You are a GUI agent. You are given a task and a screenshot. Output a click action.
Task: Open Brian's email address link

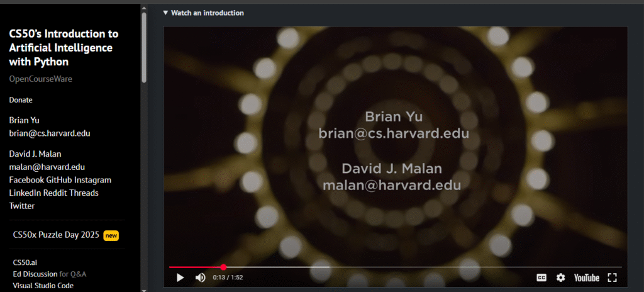coord(50,133)
